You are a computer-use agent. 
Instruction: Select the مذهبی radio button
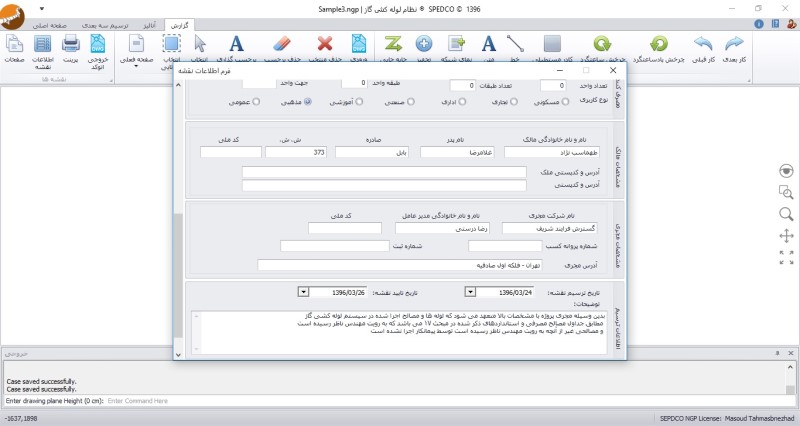click(308, 102)
